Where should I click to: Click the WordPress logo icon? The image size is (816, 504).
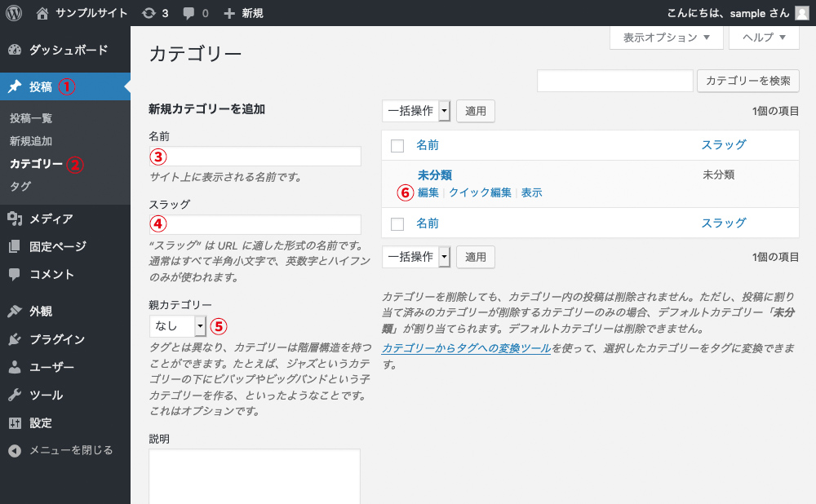pos(16,13)
